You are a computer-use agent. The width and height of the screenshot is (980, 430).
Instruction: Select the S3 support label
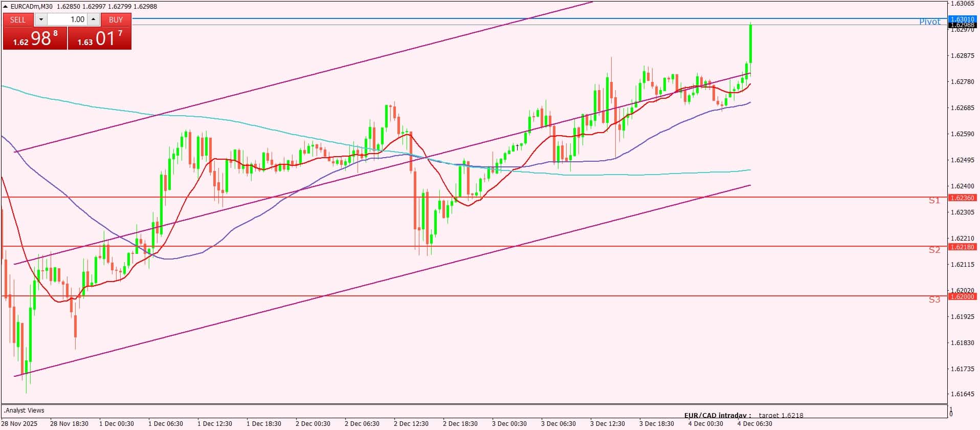click(x=934, y=299)
